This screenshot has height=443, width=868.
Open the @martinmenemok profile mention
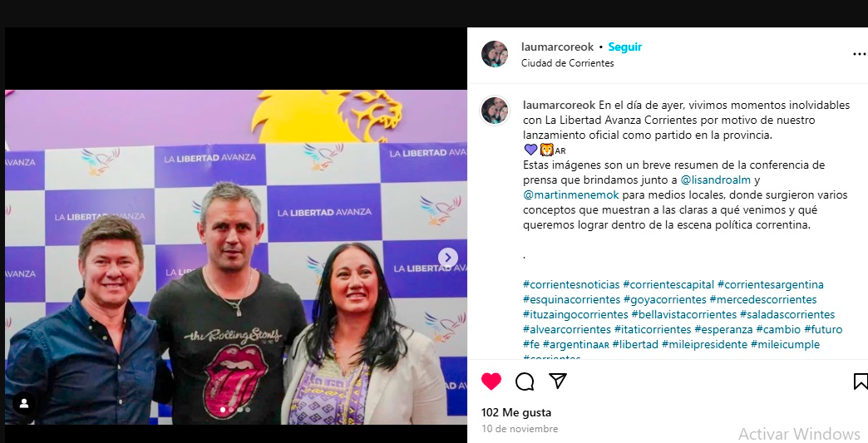click(x=570, y=194)
